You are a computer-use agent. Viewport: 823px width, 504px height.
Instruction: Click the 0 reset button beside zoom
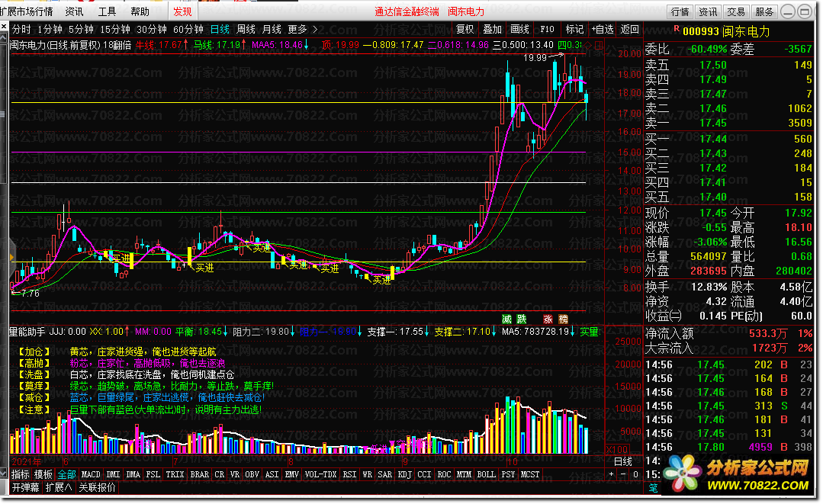click(x=635, y=474)
